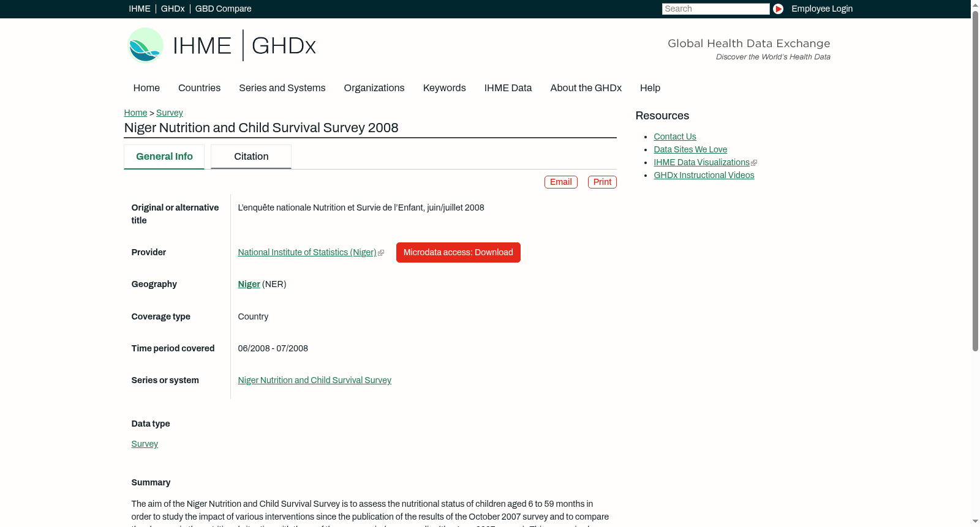This screenshot has height=527, width=980.
Task: Go to Employee Login
Action: click(822, 9)
